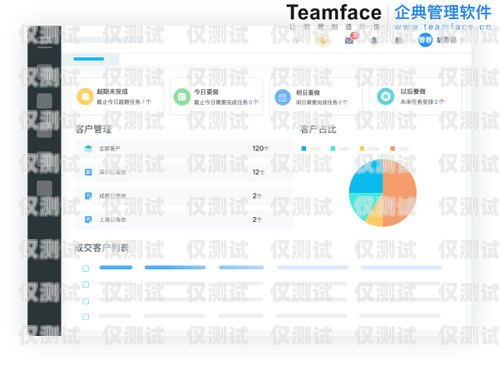Select the 全部客户 row label

(x=110, y=148)
